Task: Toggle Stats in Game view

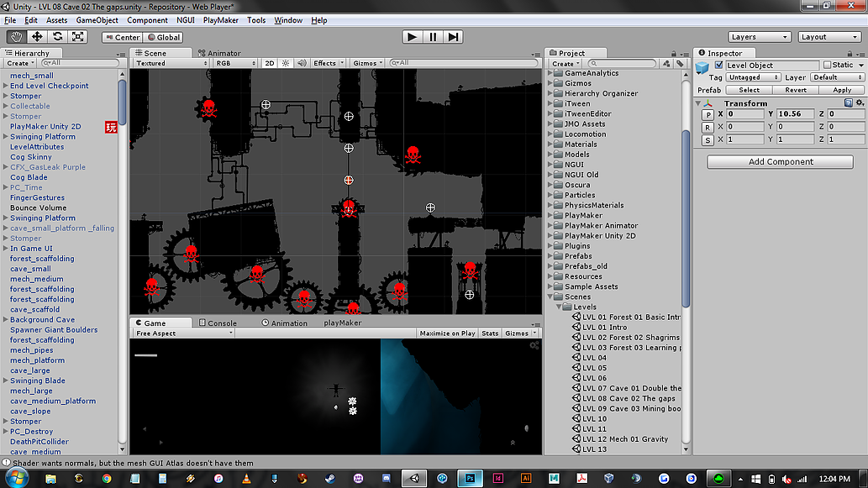Action: (x=489, y=333)
